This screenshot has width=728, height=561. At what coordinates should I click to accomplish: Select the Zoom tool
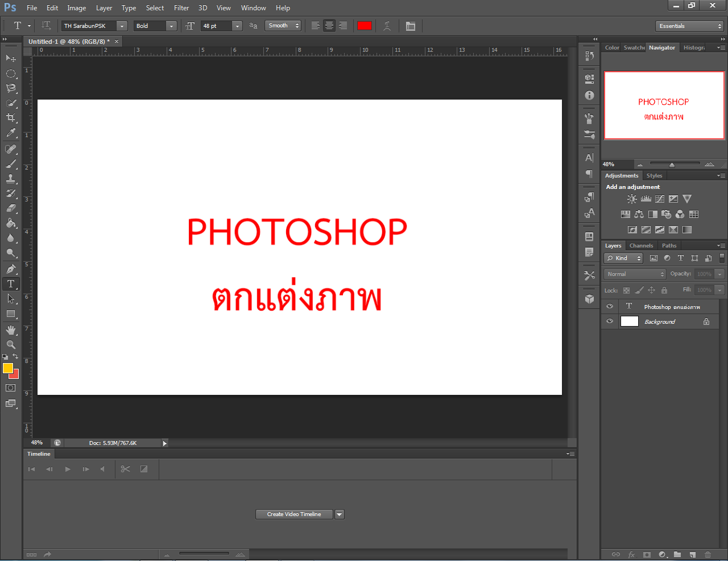click(11, 345)
